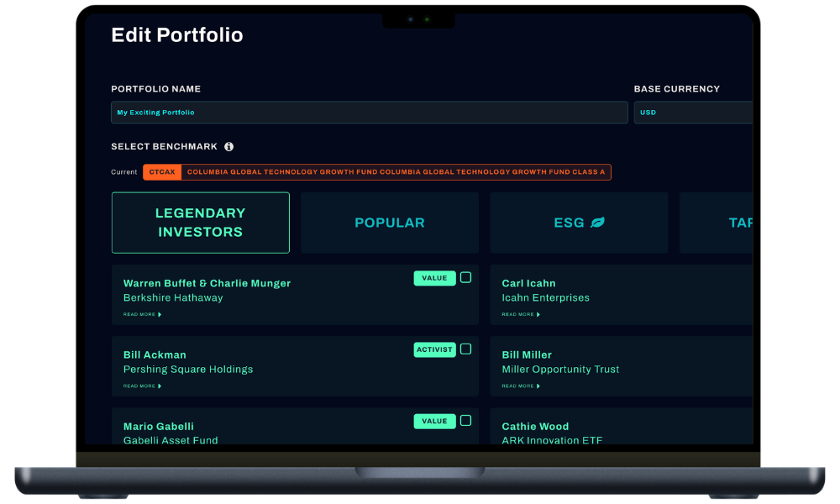The image size is (840, 504).
Task: Tick the Bill Ackman checkbox
Action: pos(465,349)
